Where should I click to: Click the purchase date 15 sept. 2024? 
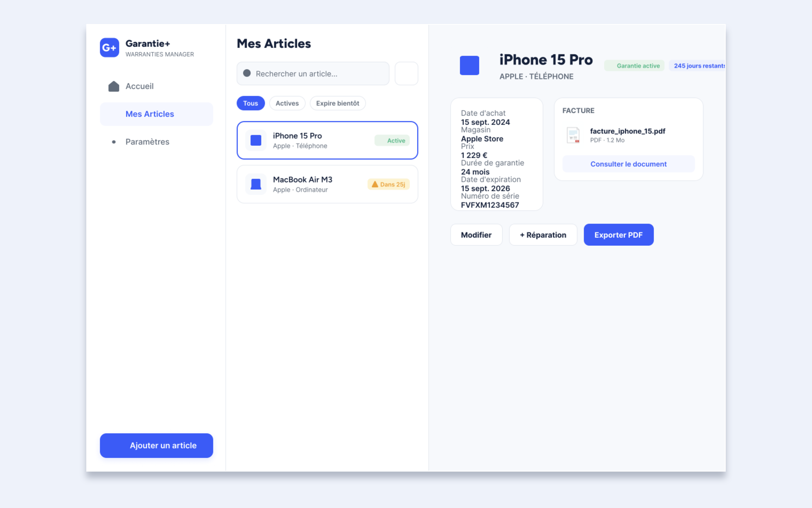(x=485, y=122)
